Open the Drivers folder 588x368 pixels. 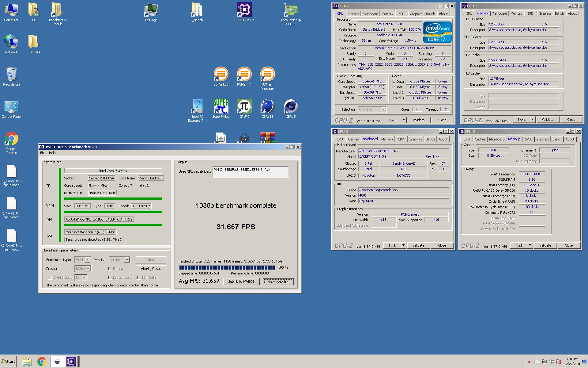point(34,44)
